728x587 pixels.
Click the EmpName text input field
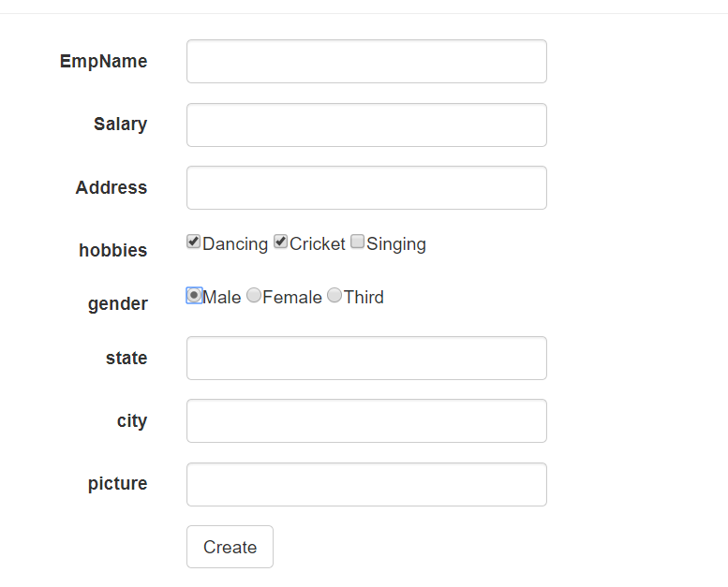tap(366, 62)
